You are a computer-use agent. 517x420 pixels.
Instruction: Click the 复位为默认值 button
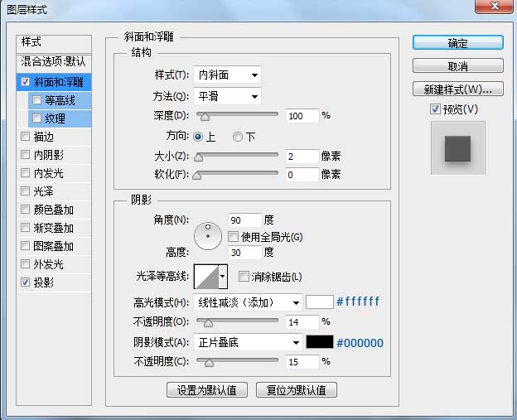297,390
